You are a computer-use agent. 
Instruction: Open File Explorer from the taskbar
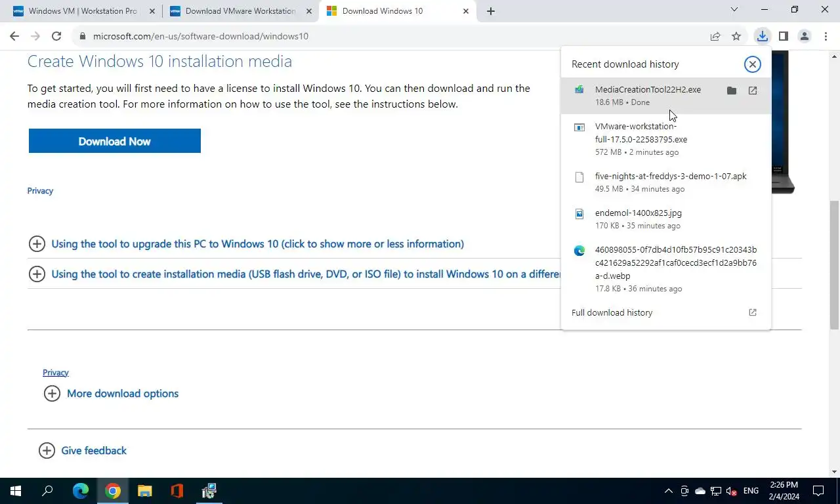point(144,491)
